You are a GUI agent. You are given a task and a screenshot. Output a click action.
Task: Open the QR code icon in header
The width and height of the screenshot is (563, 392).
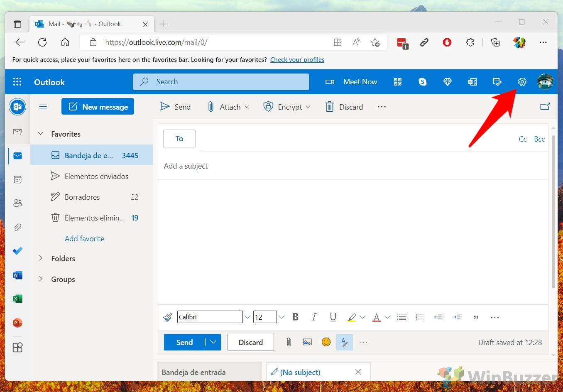398,82
